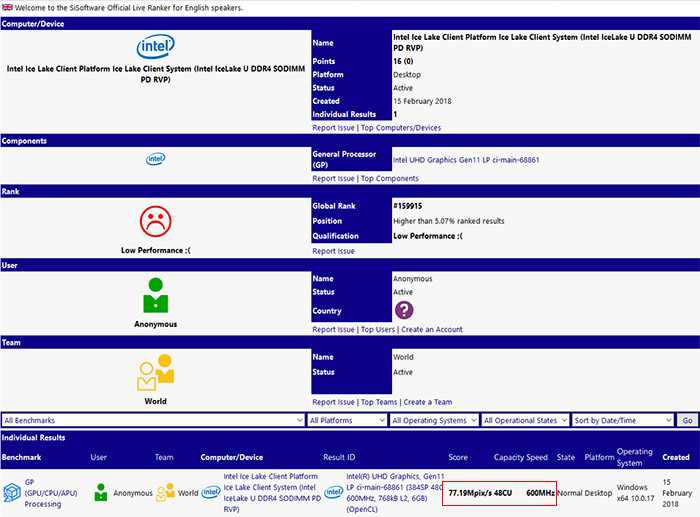Click Create an Account link

click(432, 329)
